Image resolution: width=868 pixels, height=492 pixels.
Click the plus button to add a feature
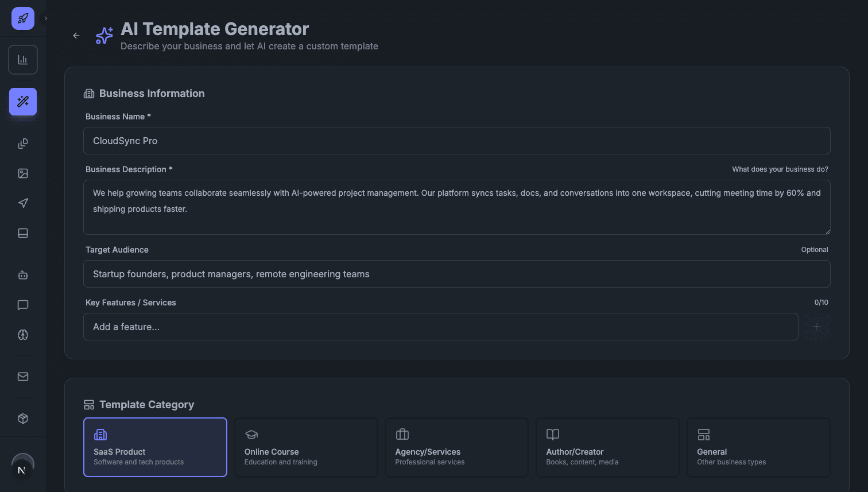point(816,327)
